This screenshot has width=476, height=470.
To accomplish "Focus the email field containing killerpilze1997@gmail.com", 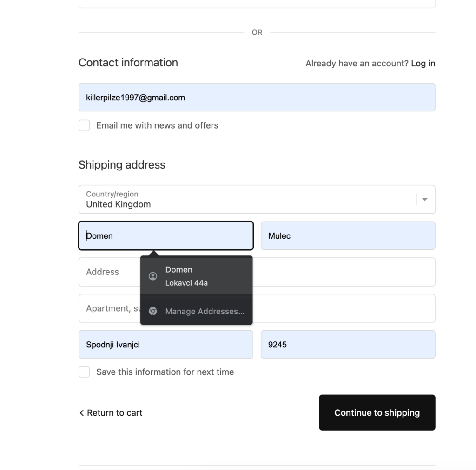I will tap(257, 98).
